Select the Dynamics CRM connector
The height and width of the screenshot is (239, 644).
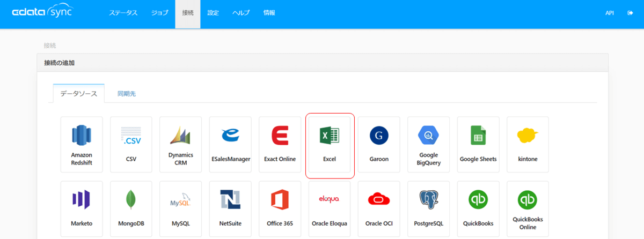pos(180,145)
